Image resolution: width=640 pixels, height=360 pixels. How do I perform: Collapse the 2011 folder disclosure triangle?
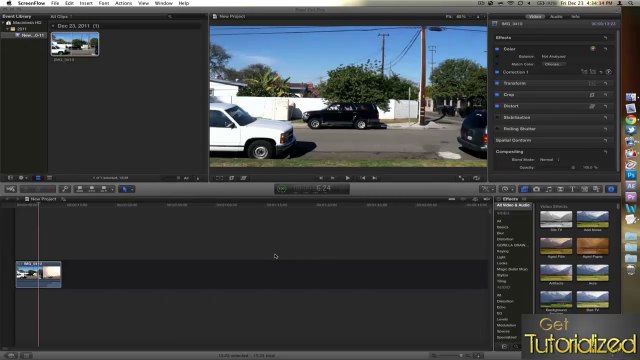coord(7,29)
